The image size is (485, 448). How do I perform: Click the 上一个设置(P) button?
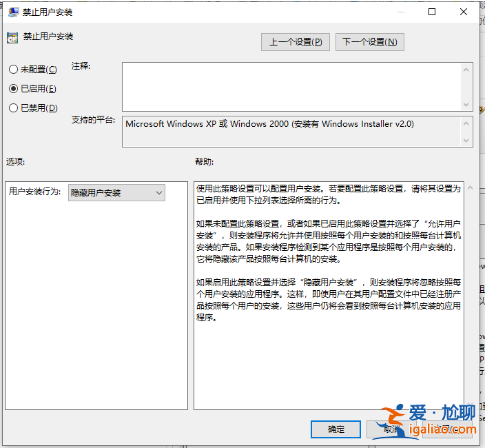(296, 42)
